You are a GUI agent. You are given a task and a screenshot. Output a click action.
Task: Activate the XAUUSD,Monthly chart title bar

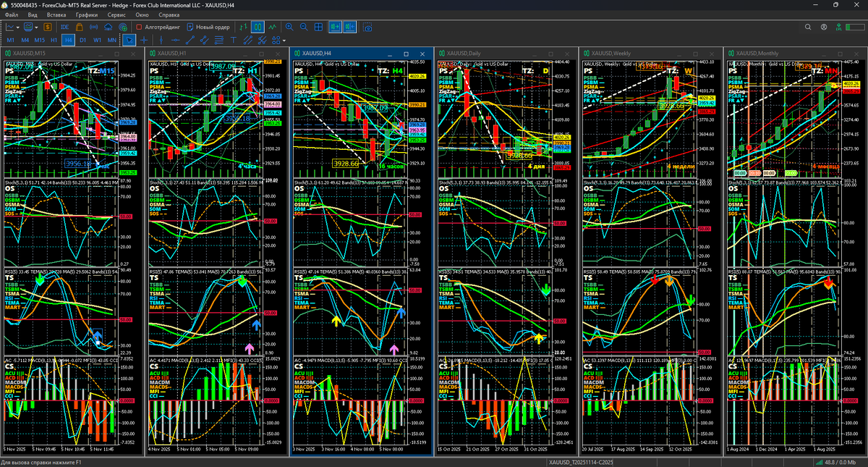point(796,54)
